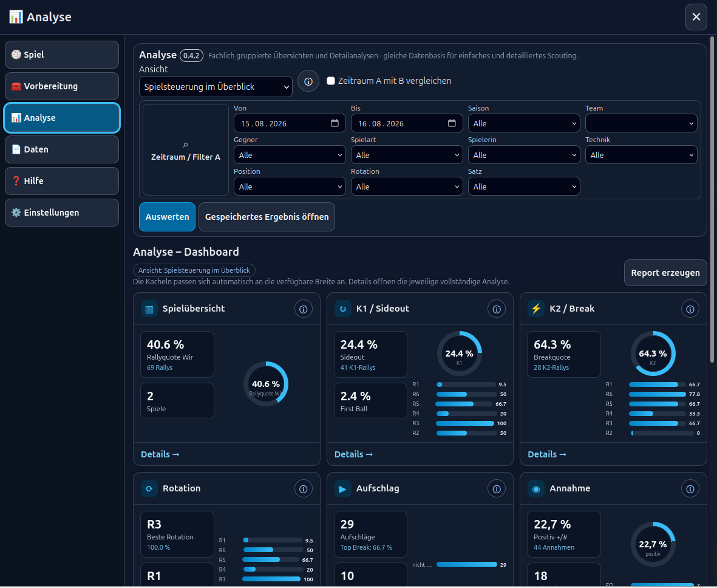This screenshot has width=717, height=588.
Task: Click the 0.4.2 version badge
Action: click(191, 56)
